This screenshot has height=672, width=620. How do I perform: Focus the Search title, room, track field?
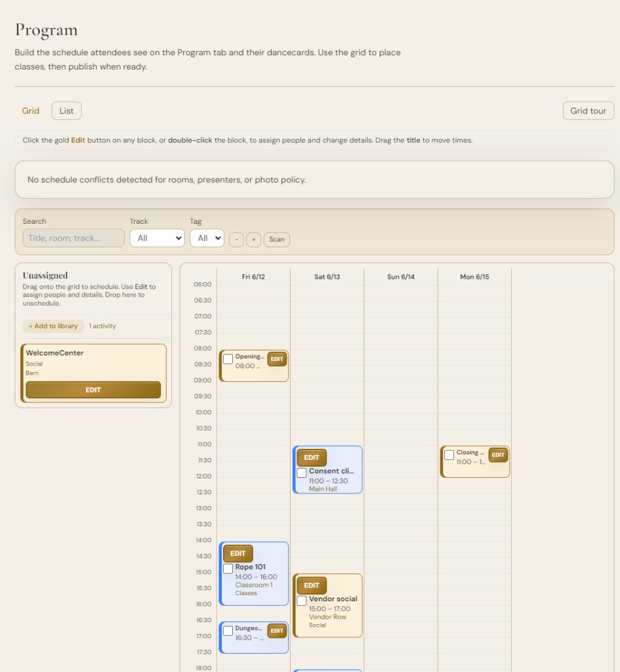[73, 238]
